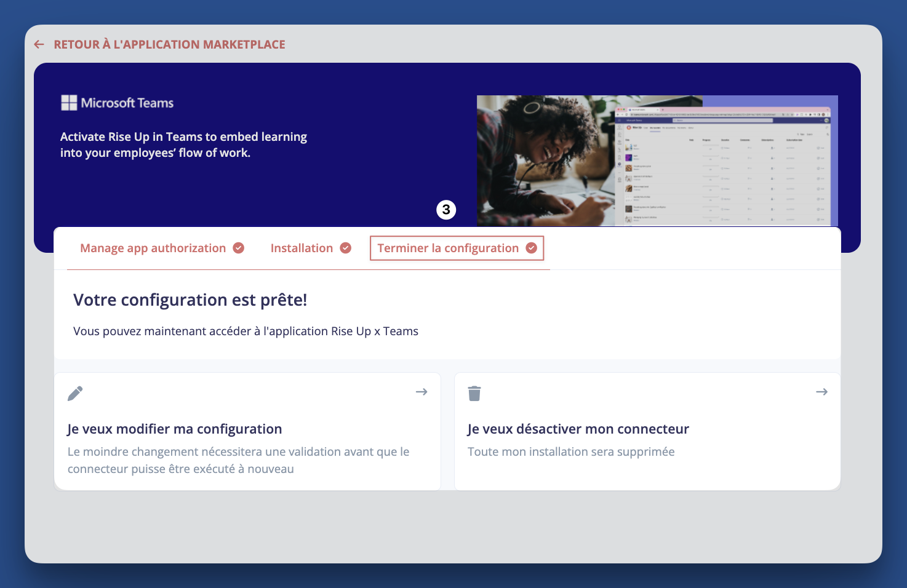Viewport: 907px width, 588px height.
Task: Click 'Votre configuration est prête!' heading
Action: tap(190, 300)
